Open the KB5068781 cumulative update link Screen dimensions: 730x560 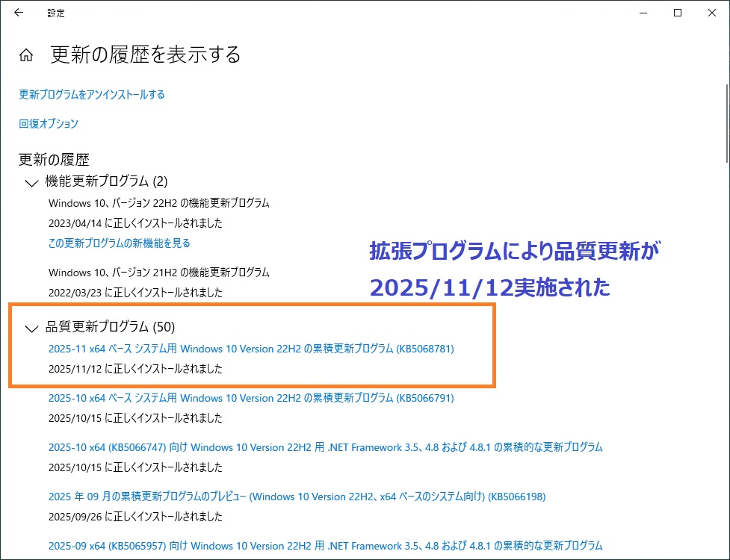tap(251, 349)
